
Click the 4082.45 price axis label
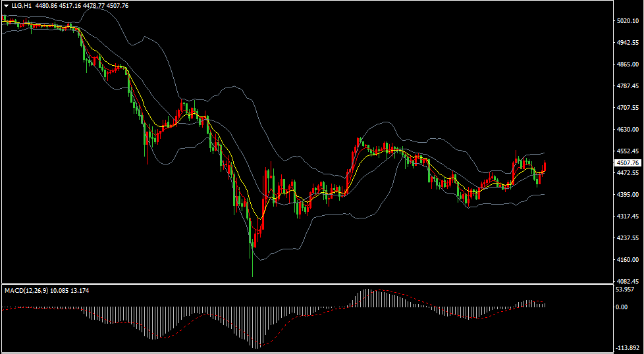click(628, 281)
